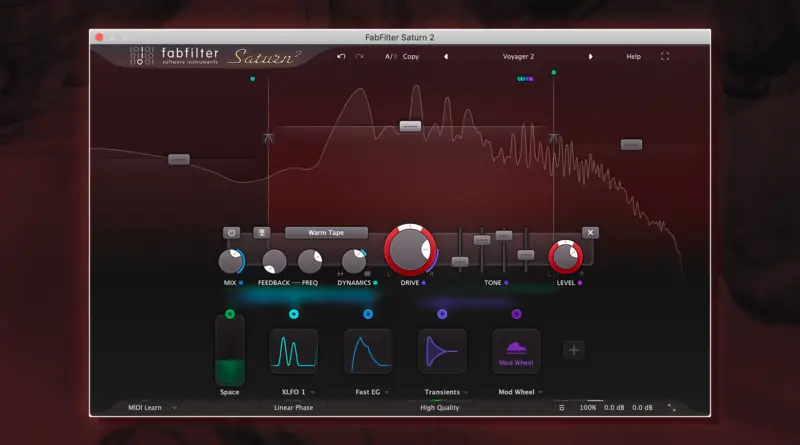The image size is (800, 445).
Task: Click the DRIVE modulation indicator dot
Action: 423,283
